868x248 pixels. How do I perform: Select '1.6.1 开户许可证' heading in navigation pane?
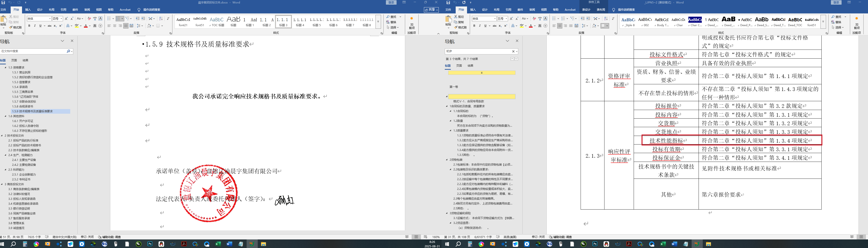click(22, 121)
